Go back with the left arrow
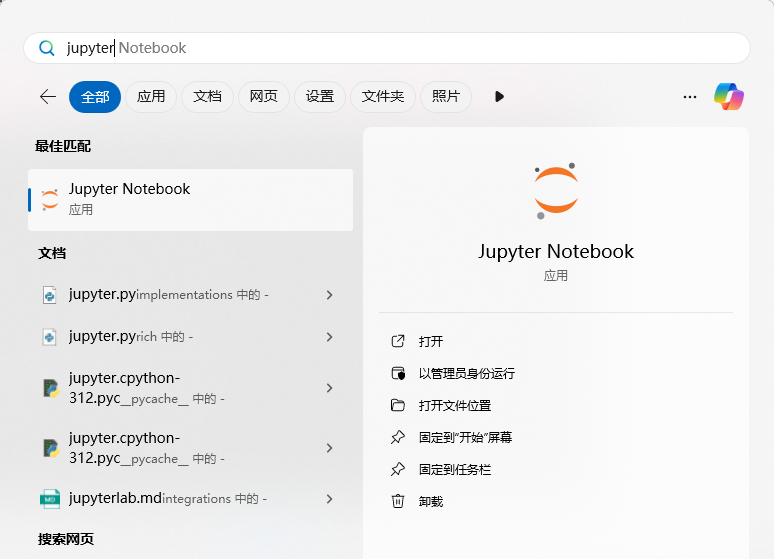774x559 pixels. (48, 97)
